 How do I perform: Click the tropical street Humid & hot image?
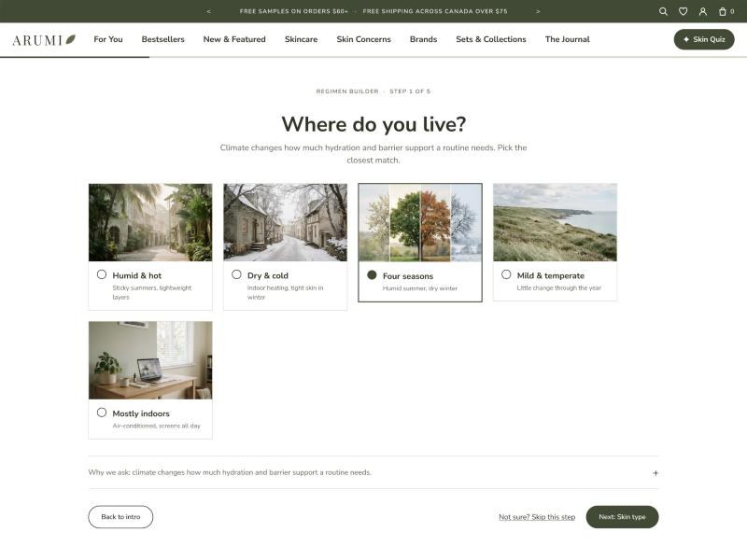(x=150, y=222)
